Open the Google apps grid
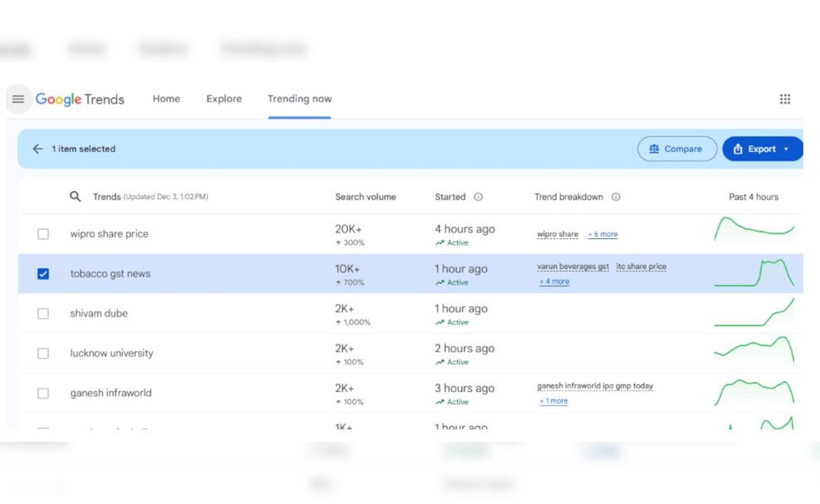820x504 pixels. (785, 100)
